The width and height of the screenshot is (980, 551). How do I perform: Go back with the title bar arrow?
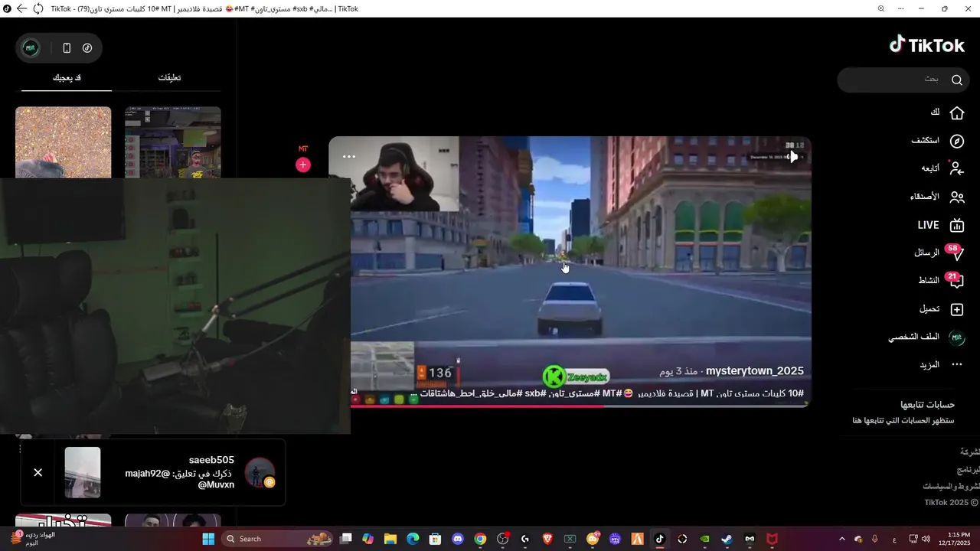pyautogui.click(x=22, y=8)
